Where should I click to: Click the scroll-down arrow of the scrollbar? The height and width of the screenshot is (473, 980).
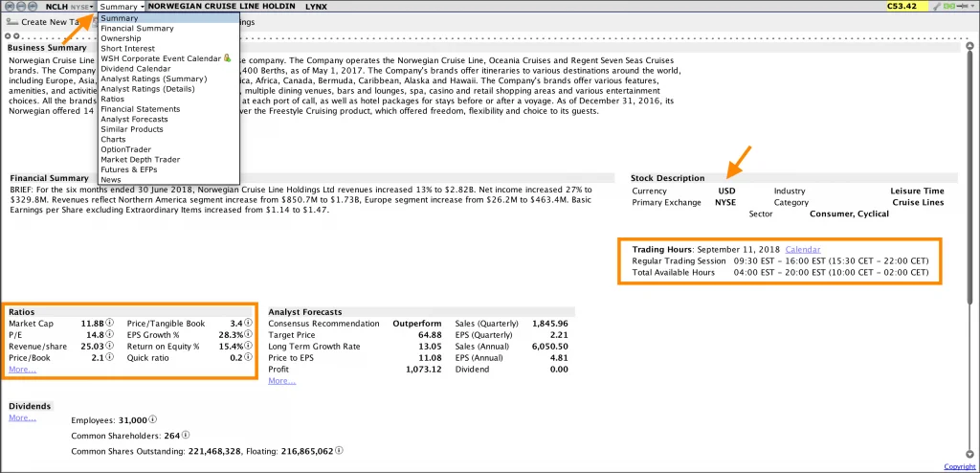click(x=969, y=454)
